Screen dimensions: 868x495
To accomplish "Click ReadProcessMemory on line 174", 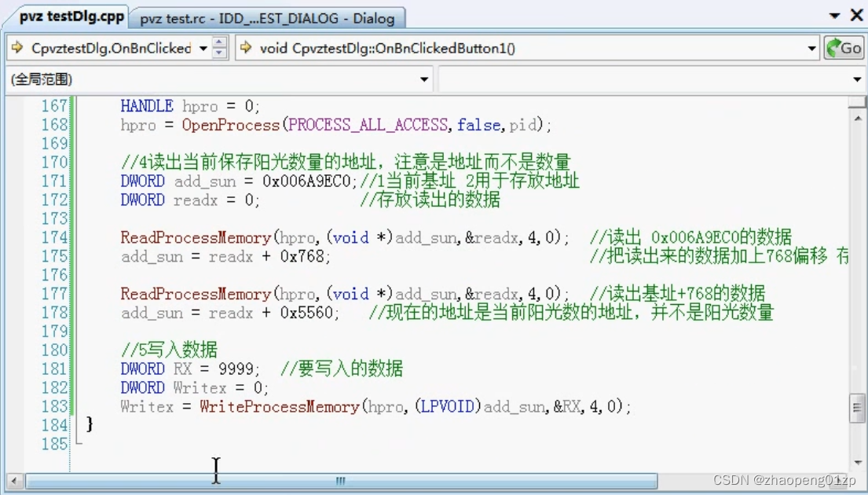I will click(x=196, y=237).
